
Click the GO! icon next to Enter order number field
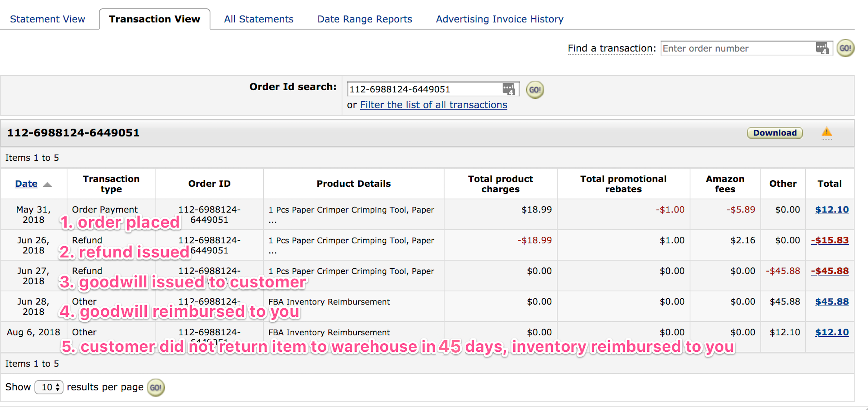[845, 48]
